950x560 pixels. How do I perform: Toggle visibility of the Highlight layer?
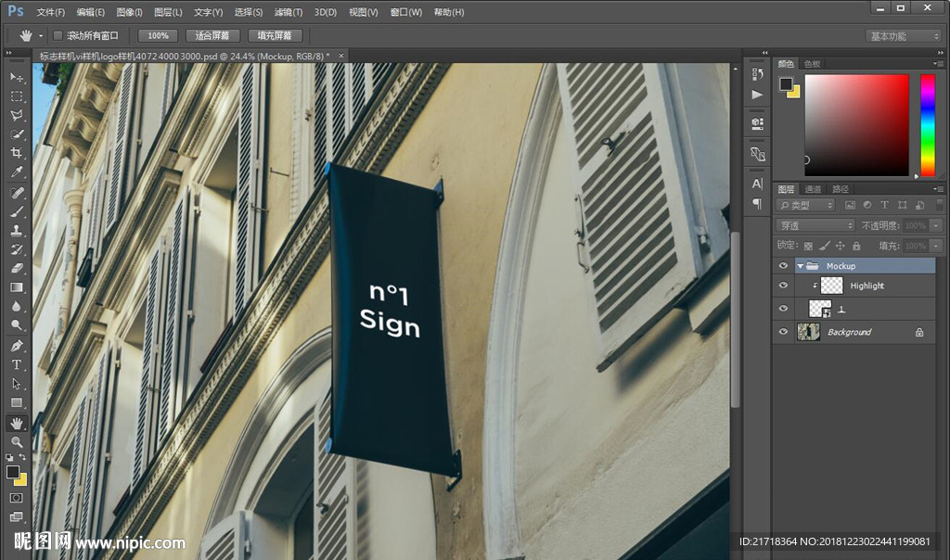point(784,286)
